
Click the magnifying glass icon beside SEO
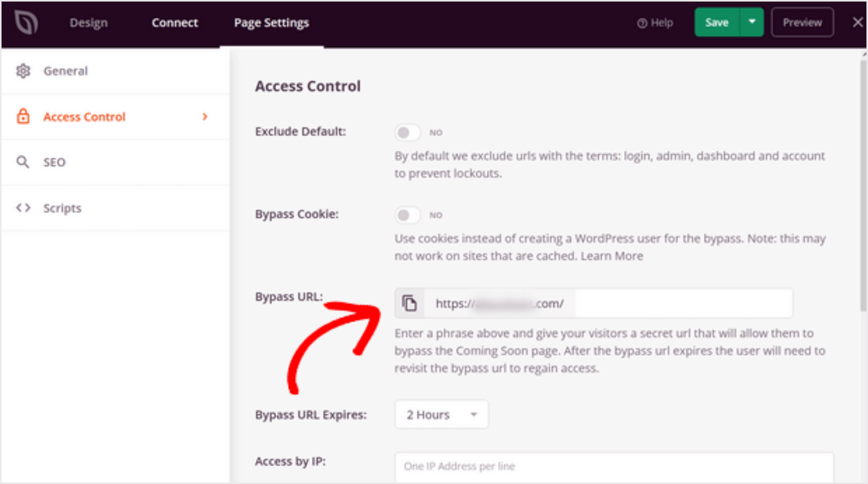[x=23, y=163]
